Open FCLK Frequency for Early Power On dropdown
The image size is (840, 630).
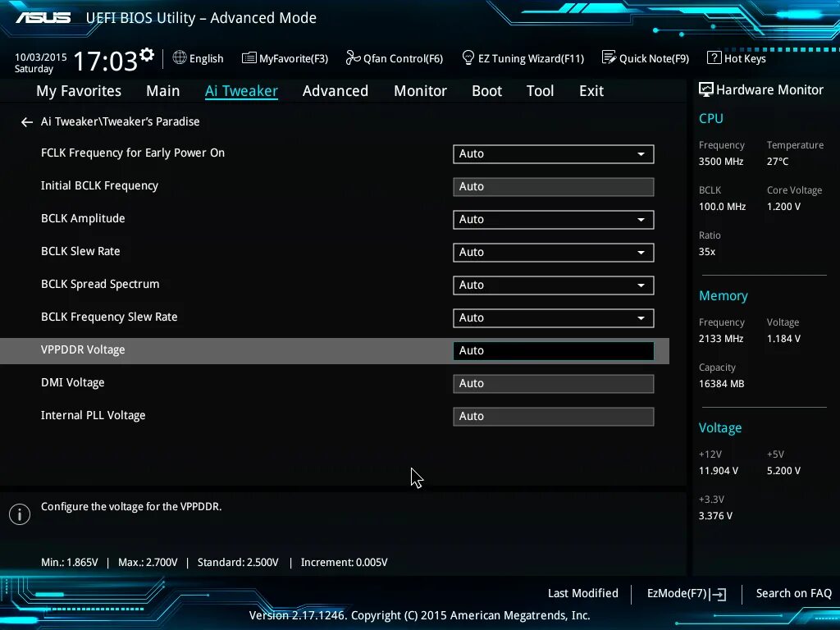pos(554,153)
